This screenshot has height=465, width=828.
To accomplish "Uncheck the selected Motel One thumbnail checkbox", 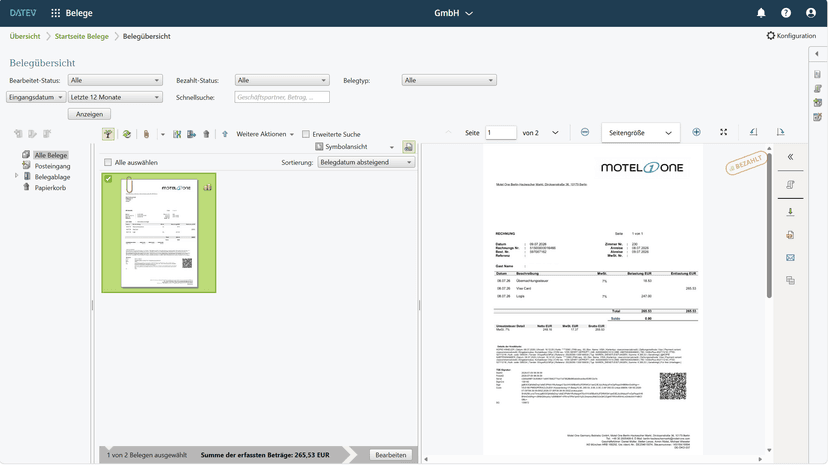I will tap(108, 179).
